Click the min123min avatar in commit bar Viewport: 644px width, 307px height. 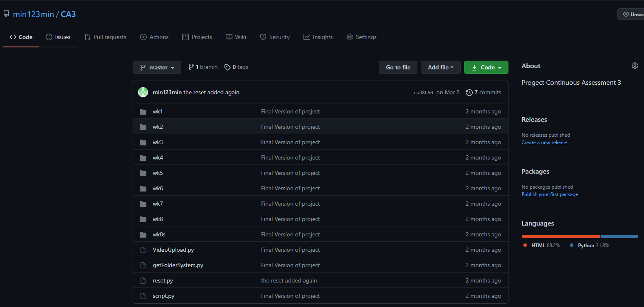(143, 92)
